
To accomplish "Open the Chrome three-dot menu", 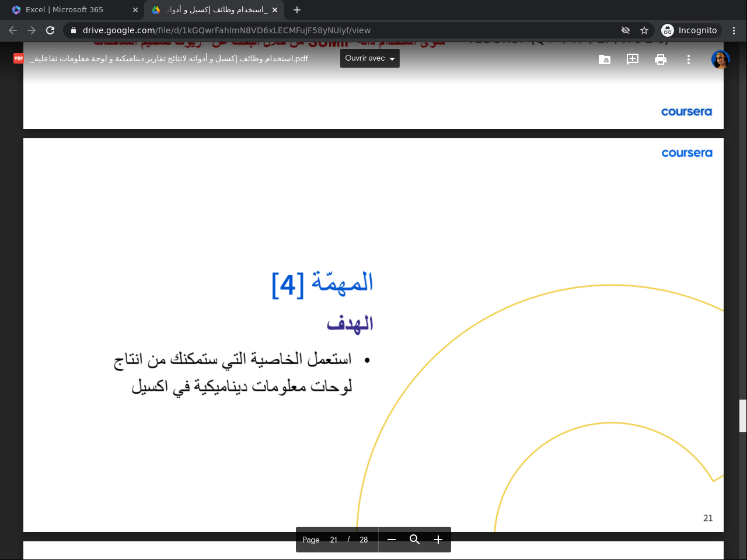I will pyautogui.click(x=734, y=30).
